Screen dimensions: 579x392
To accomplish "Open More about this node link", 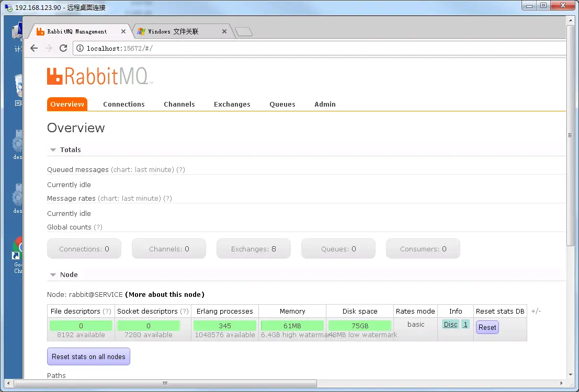I will 165,295.
